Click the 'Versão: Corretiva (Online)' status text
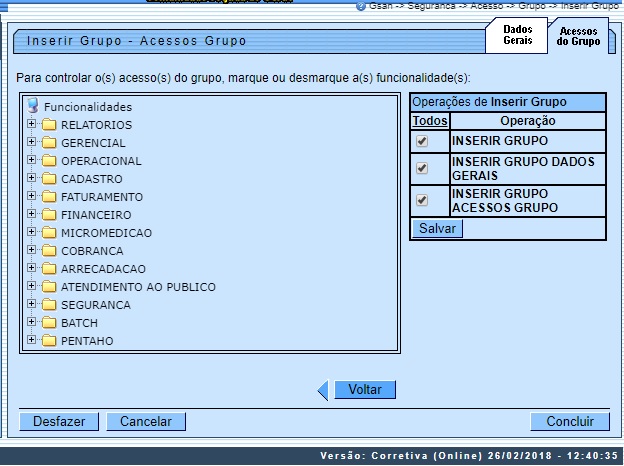This screenshot has width=624, height=466. pyautogui.click(x=401, y=456)
